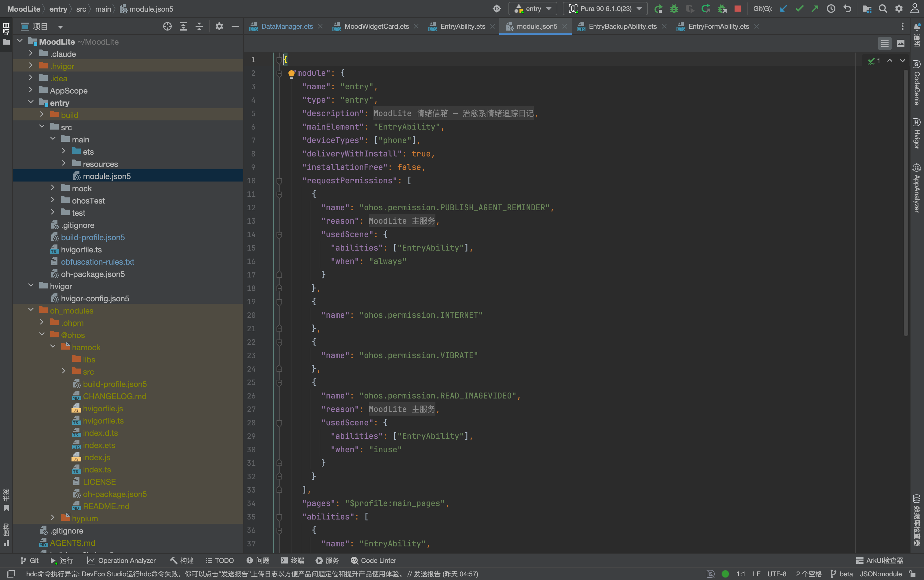Click the Git push green arrow icon
The height and width of the screenshot is (580, 924).
pyautogui.click(x=815, y=9)
